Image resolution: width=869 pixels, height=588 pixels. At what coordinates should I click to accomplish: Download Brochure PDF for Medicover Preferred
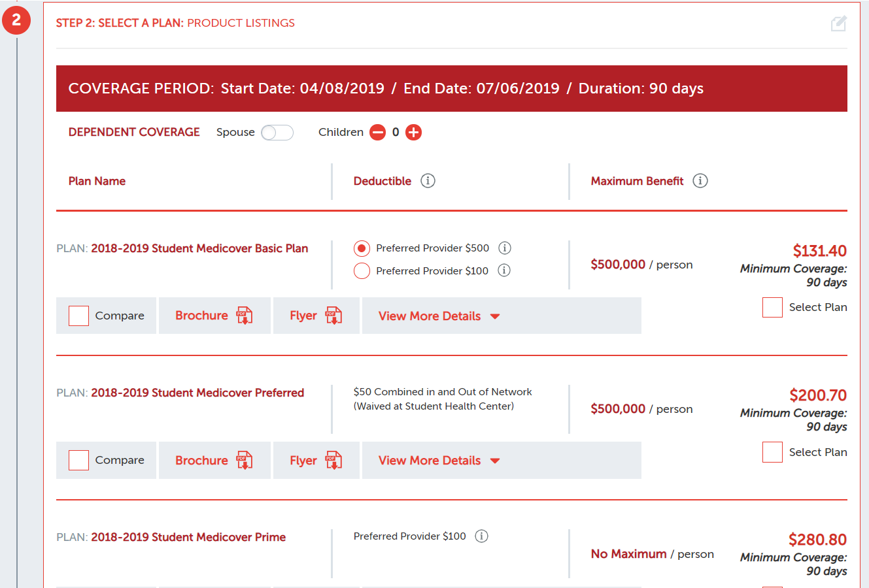coord(214,460)
